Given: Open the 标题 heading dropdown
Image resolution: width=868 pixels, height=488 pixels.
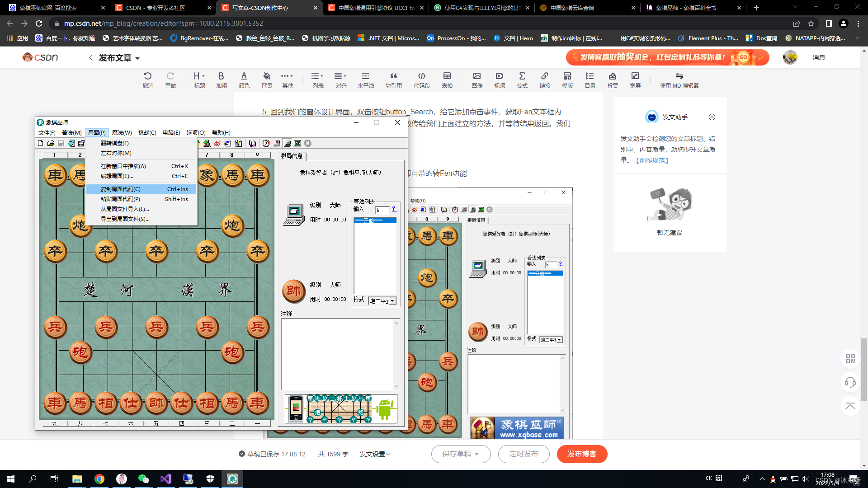Looking at the screenshot, I should 199,80.
